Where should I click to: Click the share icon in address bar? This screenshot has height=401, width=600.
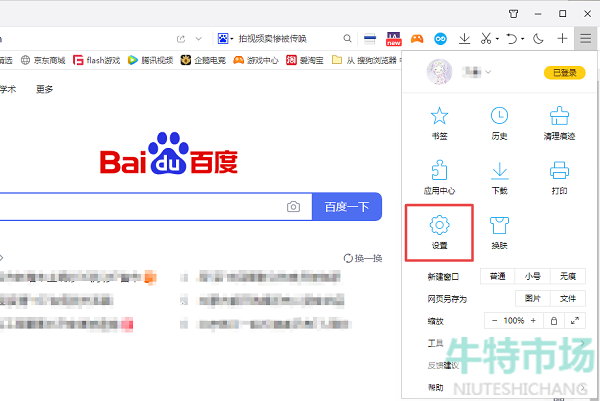181,39
